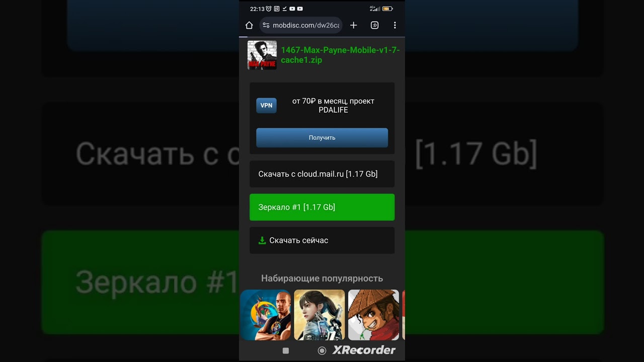Tap the browser home icon

coord(249,25)
